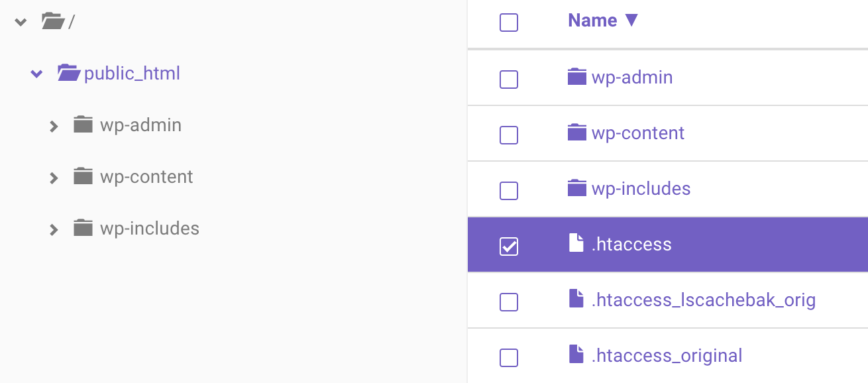The image size is (868, 383).
Task: Check the .htaccess_original row checkbox
Action: tap(509, 358)
